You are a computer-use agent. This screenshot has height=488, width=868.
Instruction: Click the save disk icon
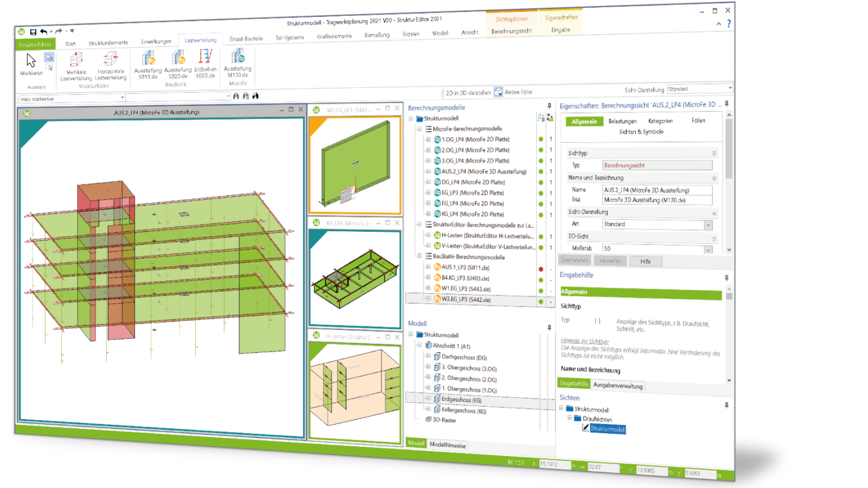33,33
